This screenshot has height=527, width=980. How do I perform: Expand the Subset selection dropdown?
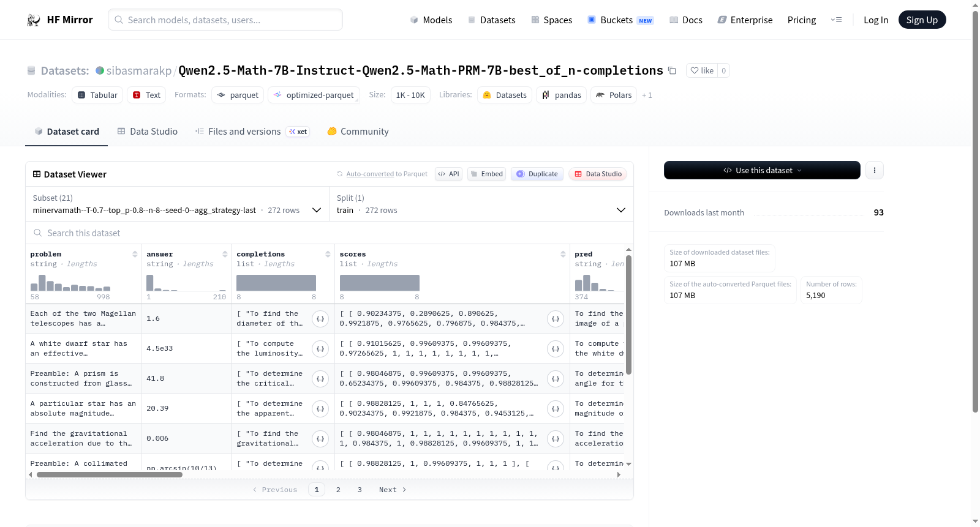coord(177,204)
